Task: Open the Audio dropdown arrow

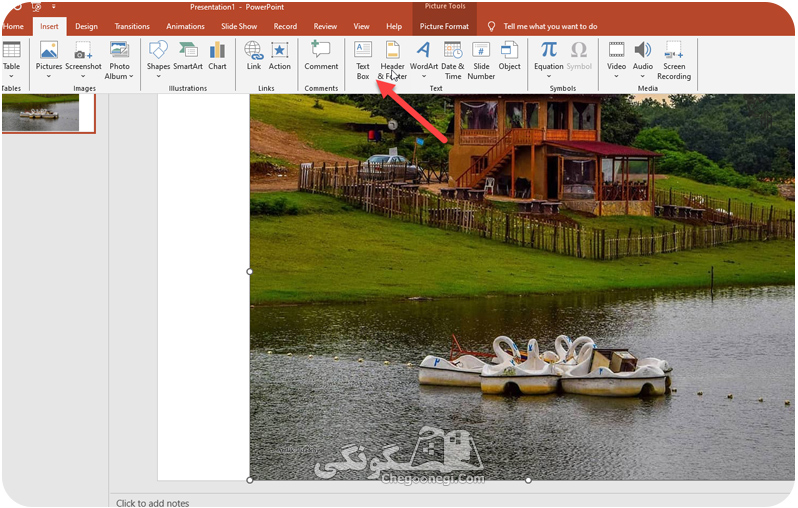Action: 643,76
